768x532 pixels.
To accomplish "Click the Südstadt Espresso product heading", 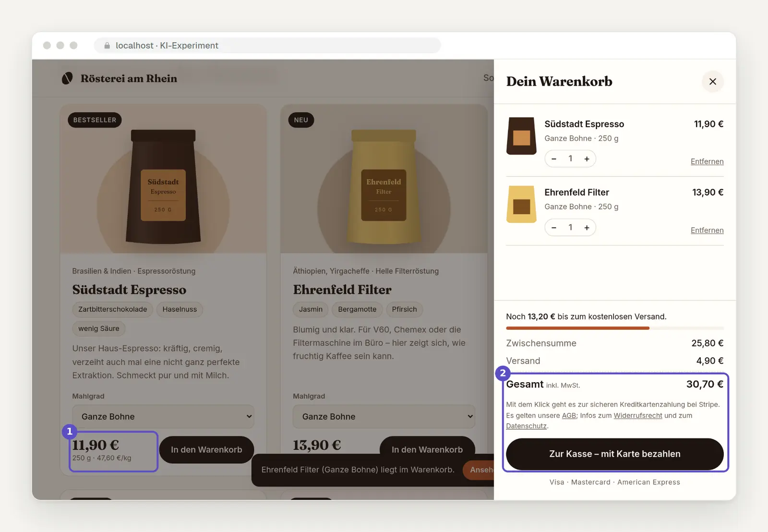I will (x=129, y=290).
